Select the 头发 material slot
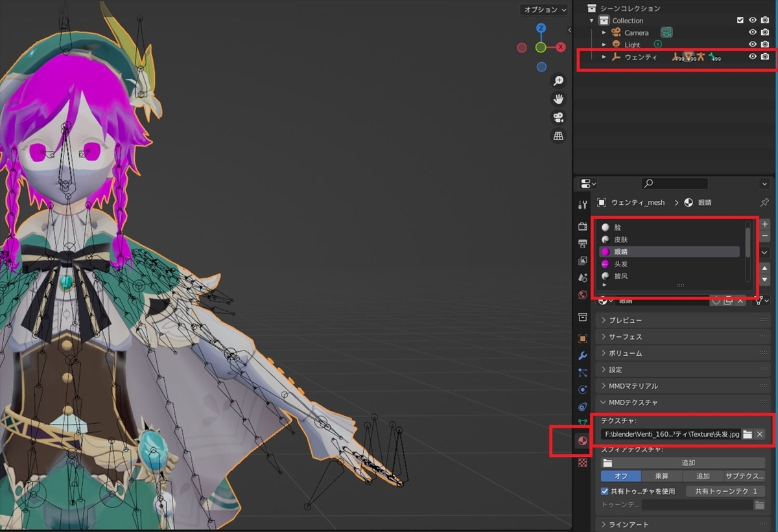The height and width of the screenshot is (532, 778). 670,264
